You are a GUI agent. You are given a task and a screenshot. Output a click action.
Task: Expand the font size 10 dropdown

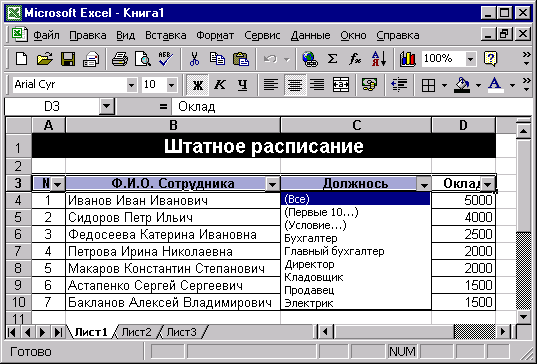click(172, 85)
